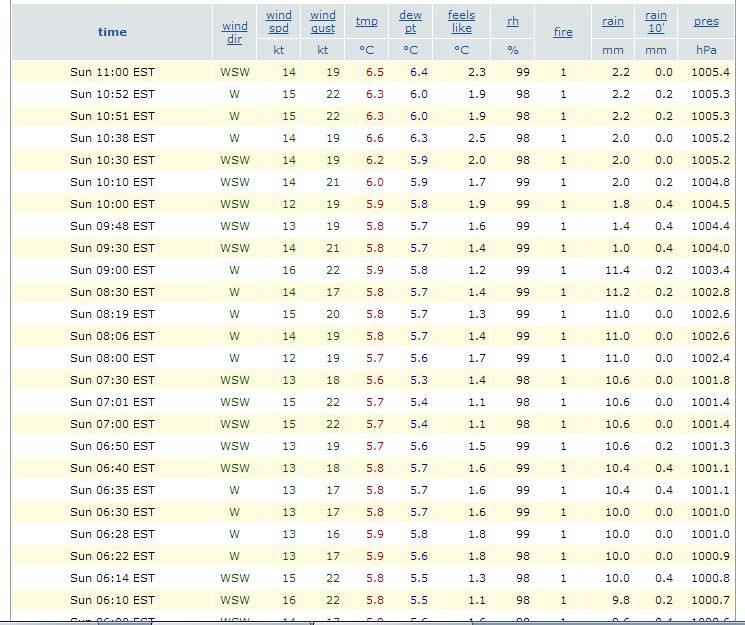The image size is (745, 625).
Task: Open the feels like header link
Action: pyautogui.click(x=461, y=21)
